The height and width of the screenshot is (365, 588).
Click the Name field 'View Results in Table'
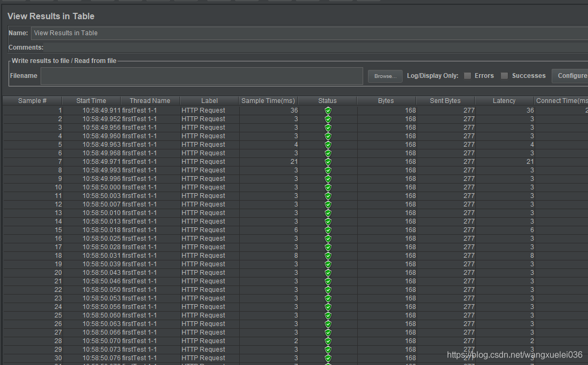click(309, 33)
